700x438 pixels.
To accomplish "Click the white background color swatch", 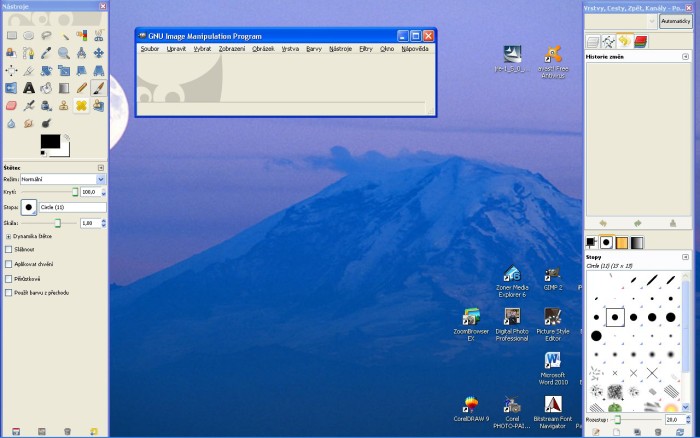I will [65, 152].
